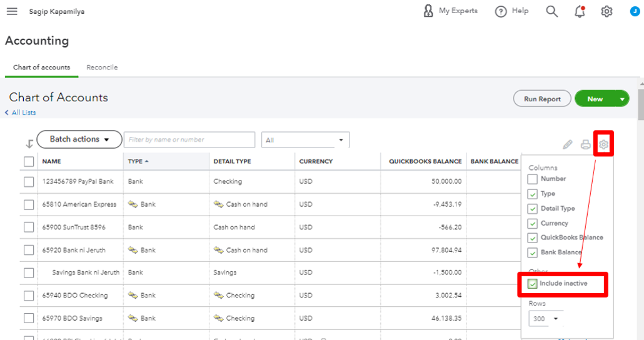Screen dimensions: 644x340
Task: Click the pencil edit icon
Action: tap(568, 145)
